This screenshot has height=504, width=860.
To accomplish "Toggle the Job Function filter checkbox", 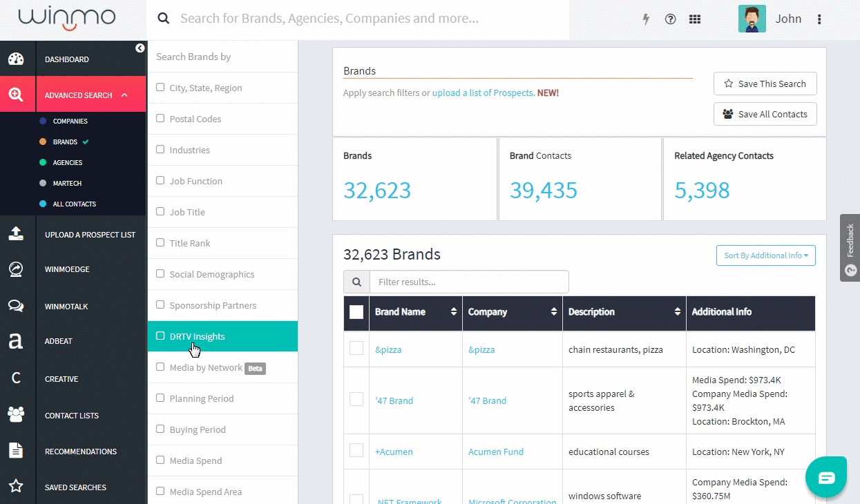I will click(x=160, y=181).
